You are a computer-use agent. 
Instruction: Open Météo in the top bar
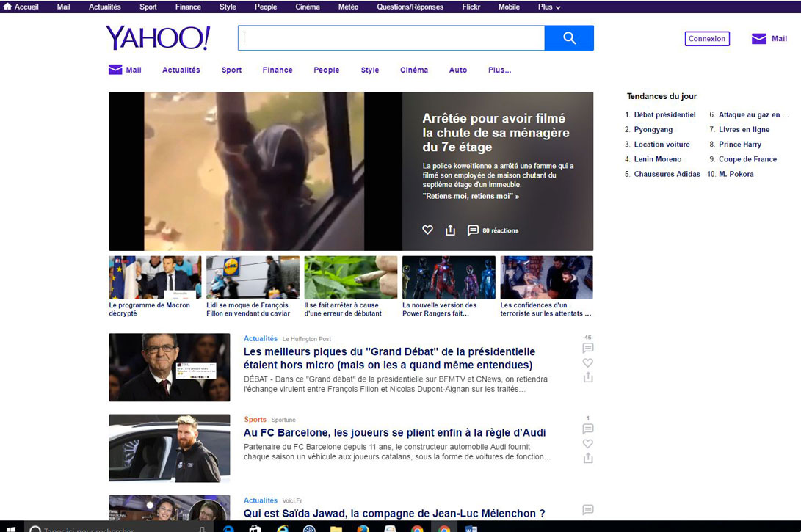coord(349,7)
